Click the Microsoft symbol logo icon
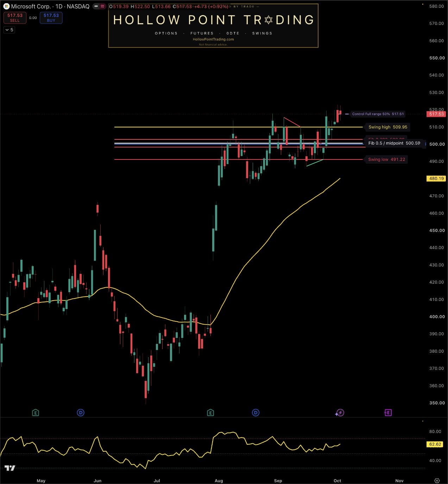The height and width of the screenshot is (484, 448). 6,6
